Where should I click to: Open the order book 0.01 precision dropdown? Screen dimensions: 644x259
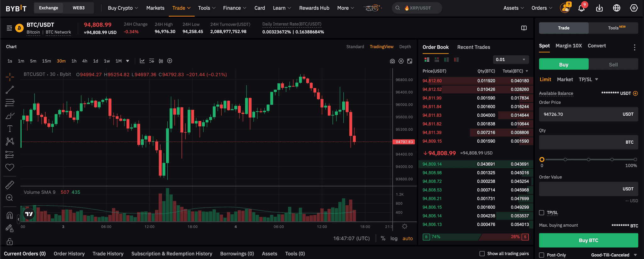(511, 59)
